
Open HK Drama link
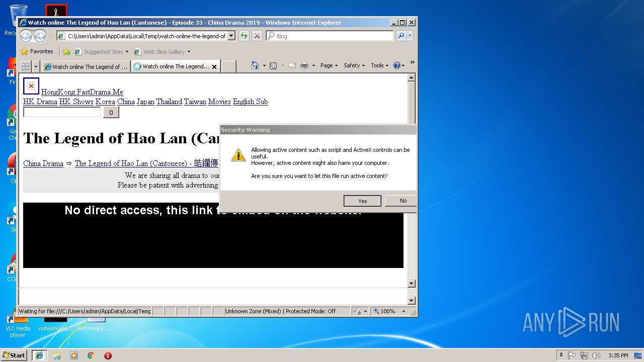tap(40, 102)
